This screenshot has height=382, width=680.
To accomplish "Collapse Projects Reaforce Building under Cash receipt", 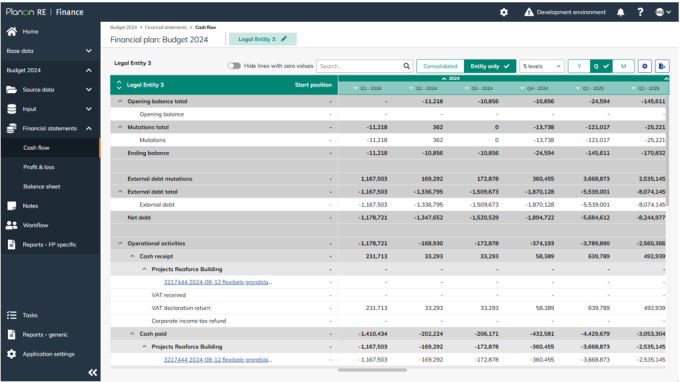I will 144,269.
